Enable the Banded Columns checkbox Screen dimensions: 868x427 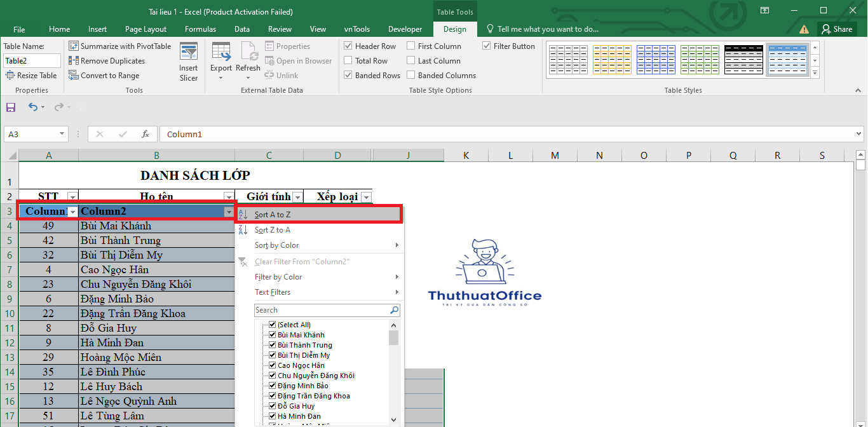(411, 76)
